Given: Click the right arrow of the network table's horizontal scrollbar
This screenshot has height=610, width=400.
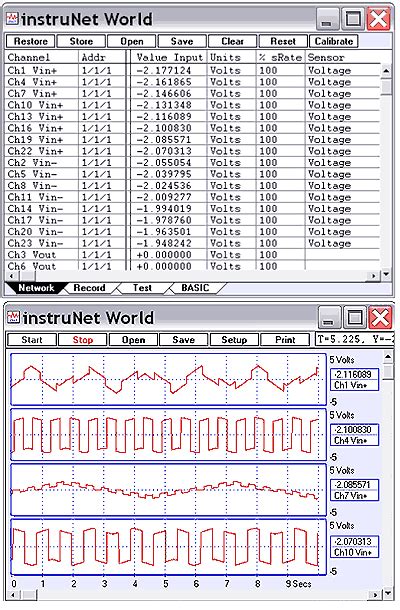Looking at the screenshot, I should (374, 276).
